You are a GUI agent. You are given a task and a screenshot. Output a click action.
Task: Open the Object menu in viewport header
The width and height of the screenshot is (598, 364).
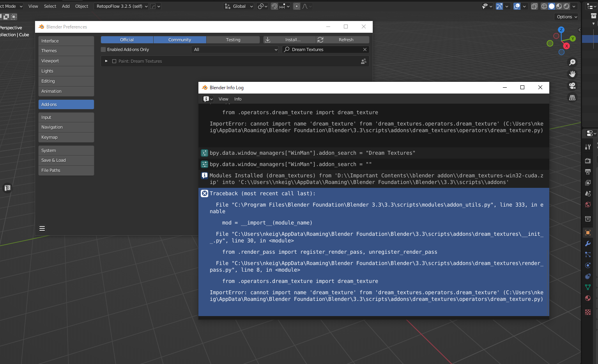pyautogui.click(x=81, y=6)
